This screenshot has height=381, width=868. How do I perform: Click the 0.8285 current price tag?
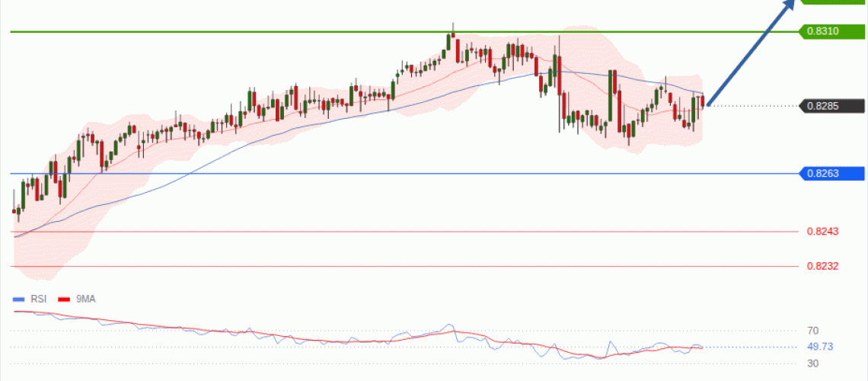[x=832, y=105]
